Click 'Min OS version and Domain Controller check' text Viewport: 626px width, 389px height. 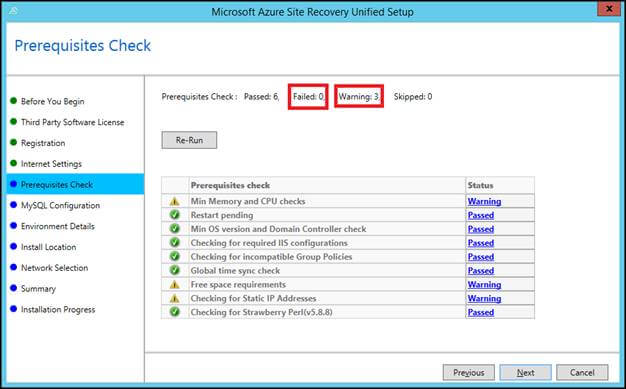[278, 229]
